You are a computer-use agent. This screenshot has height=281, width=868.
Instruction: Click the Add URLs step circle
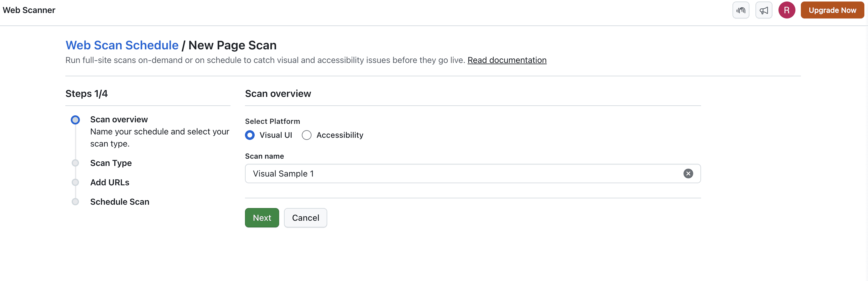[x=75, y=182]
